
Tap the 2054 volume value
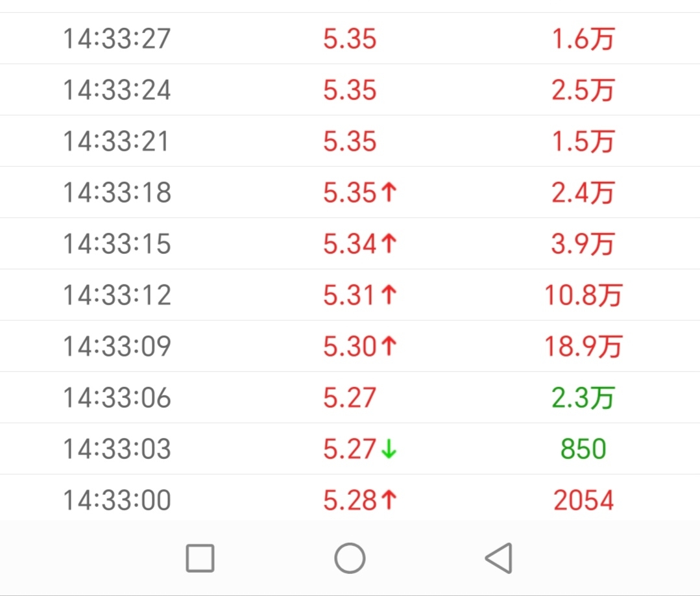point(583,500)
